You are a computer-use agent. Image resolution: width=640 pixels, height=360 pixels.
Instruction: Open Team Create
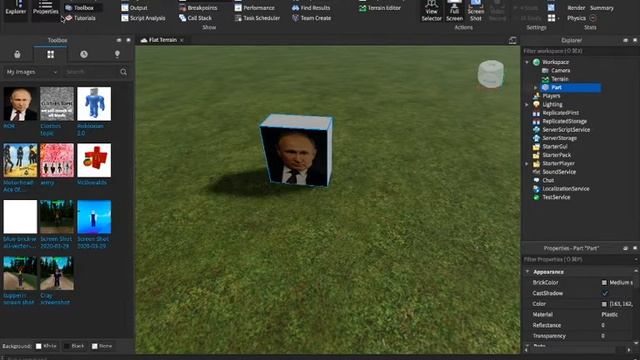click(311, 18)
